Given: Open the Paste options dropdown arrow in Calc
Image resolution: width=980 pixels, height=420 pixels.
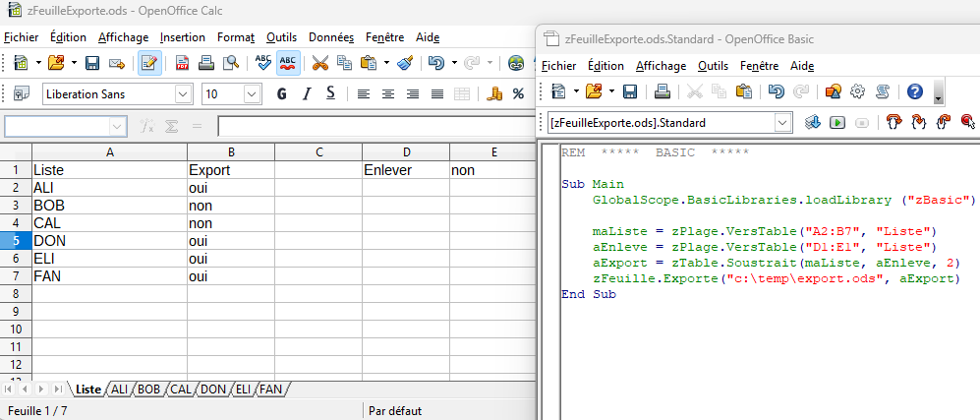Looking at the screenshot, I should [x=386, y=63].
